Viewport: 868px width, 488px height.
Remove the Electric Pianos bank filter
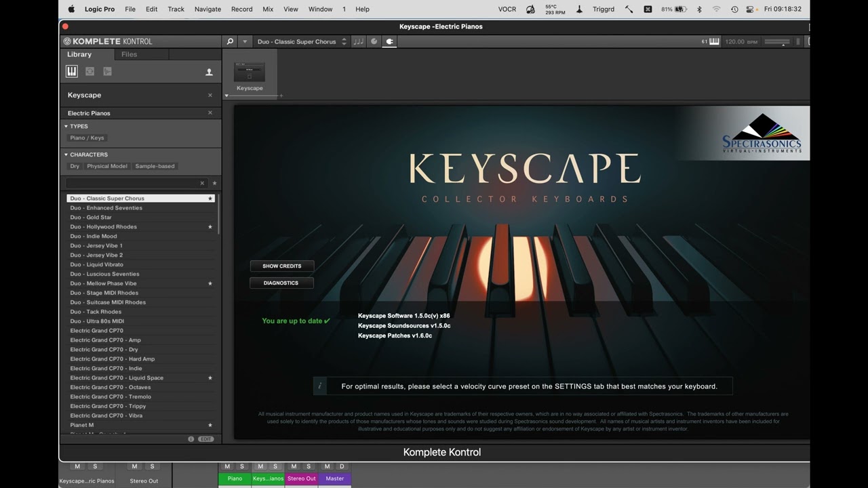(210, 113)
